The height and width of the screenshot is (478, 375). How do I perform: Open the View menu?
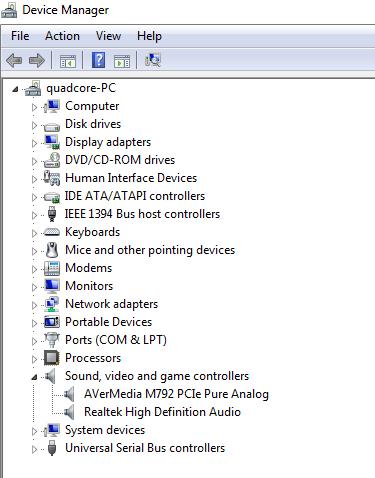pos(108,36)
